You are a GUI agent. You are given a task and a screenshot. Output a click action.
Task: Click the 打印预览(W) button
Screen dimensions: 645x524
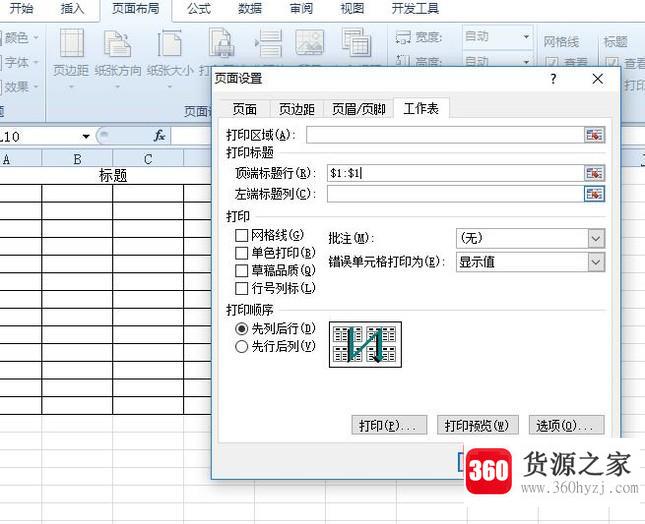[477, 425]
